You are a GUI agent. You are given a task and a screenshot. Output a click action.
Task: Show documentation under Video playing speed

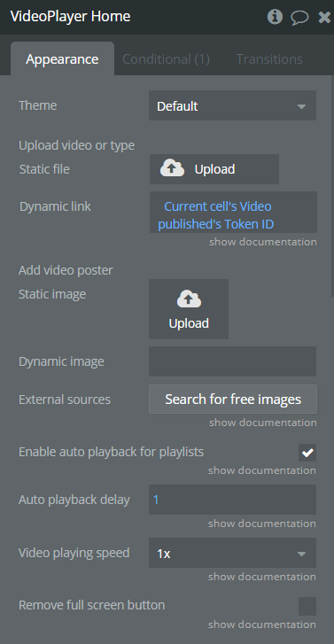click(262, 577)
